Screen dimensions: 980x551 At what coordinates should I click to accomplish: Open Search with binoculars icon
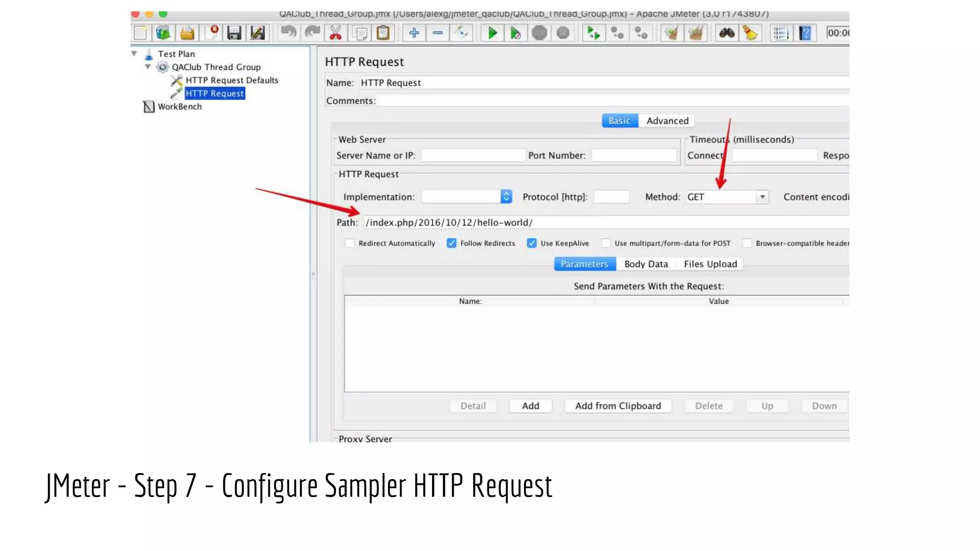[726, 33]
